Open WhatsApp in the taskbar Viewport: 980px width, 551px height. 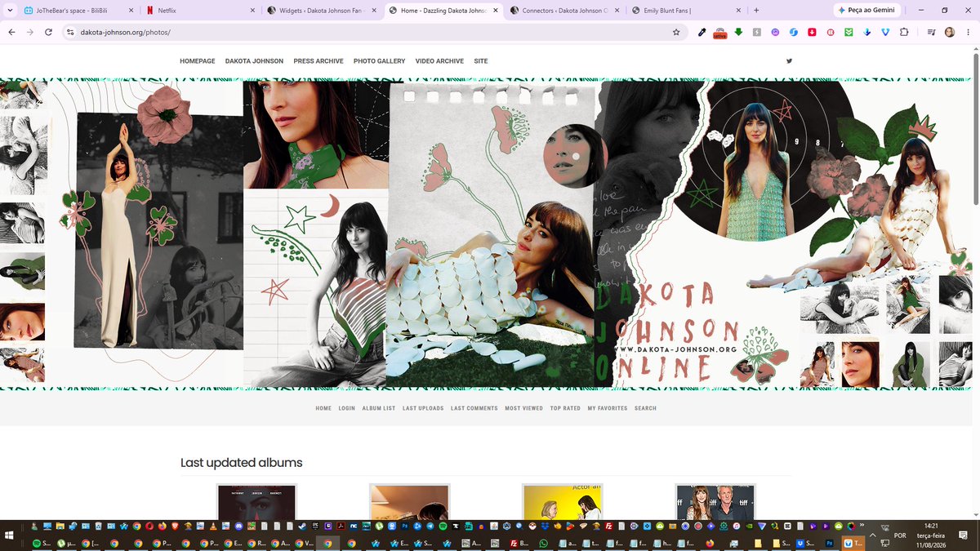coord(543,543)
